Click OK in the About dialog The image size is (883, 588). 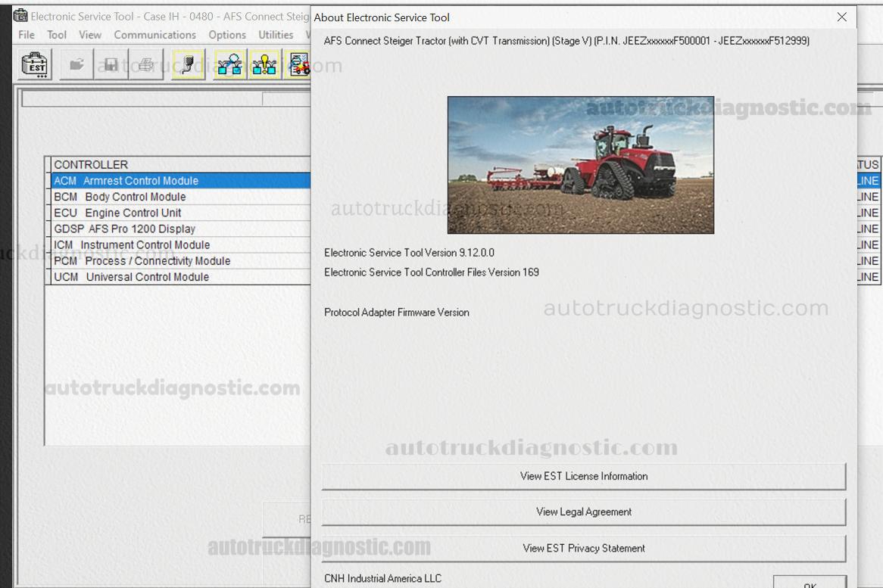(x=810, y=582)
